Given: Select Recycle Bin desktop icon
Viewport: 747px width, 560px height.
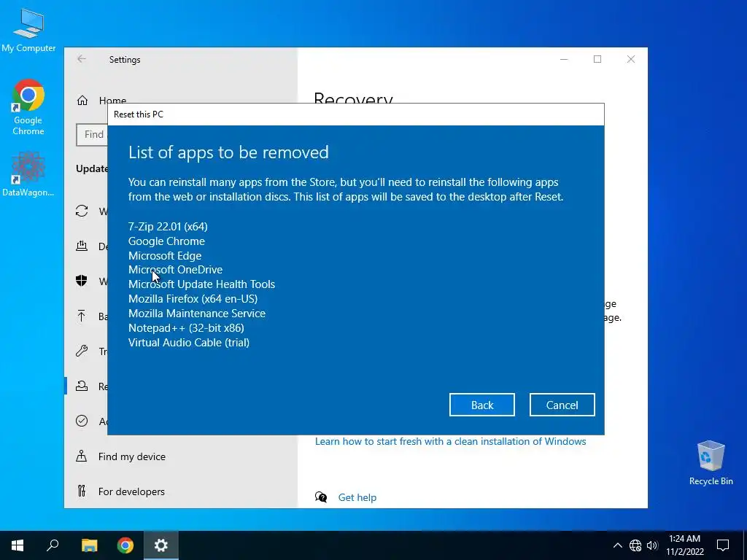Looking at the screenshot, I should (x=711, y=463).
